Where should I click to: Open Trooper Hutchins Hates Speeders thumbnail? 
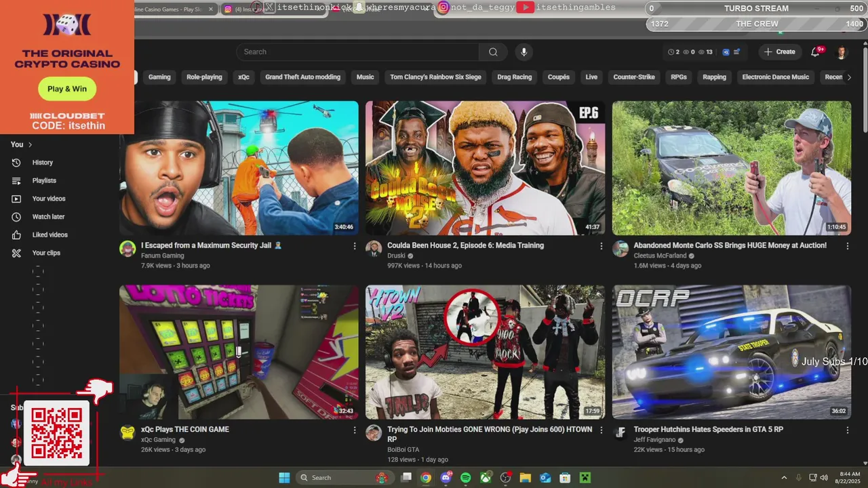point(732,352)
